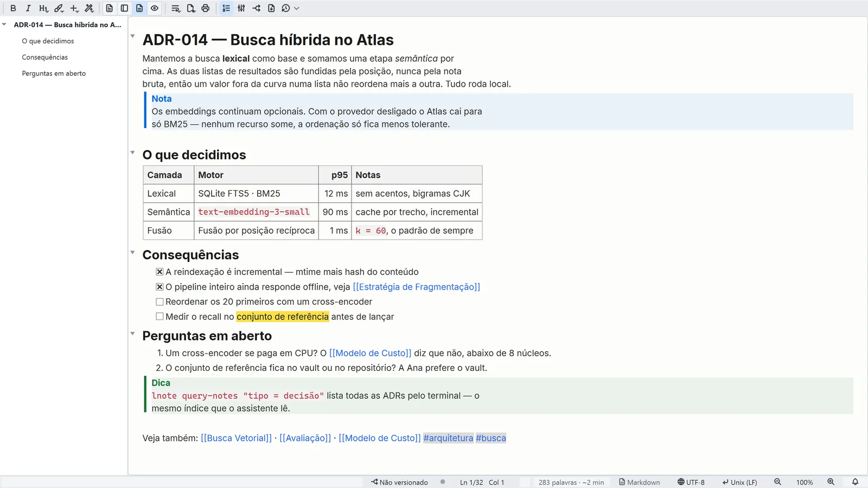Viewport: 868px width, 488px height.
Task: Open the version branch toolbar icon
Action: tap(257, 8)
